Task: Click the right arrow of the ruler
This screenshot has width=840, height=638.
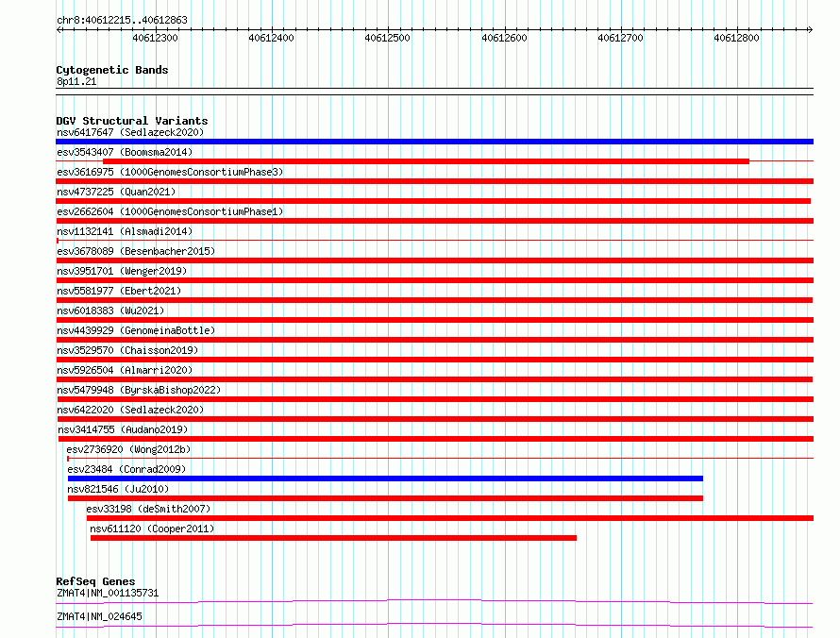Action: point(810,30)
